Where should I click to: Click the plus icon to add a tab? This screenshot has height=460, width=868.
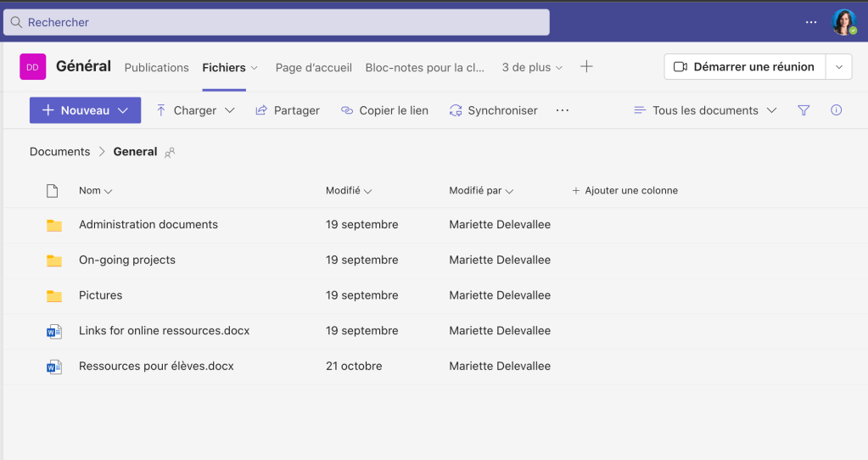pyautogui.click(x=586, y=67)
